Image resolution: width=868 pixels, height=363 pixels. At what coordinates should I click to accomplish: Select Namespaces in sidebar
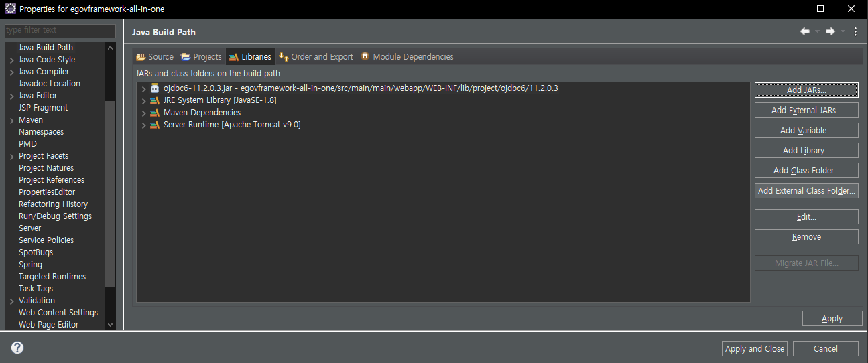click(x=41, y=132)
